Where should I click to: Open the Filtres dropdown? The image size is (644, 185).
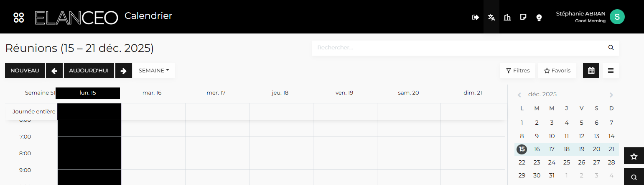[x=518, y=70]
